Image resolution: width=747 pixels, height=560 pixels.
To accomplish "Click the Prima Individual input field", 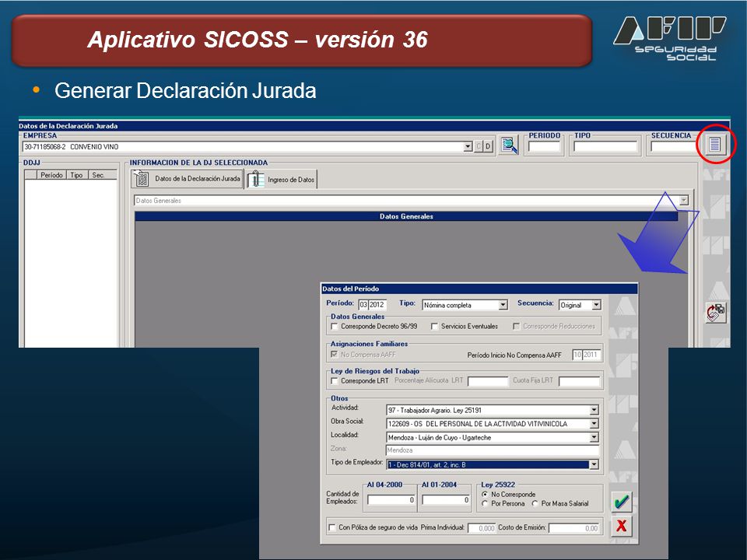I will click(x=482, y=528).
